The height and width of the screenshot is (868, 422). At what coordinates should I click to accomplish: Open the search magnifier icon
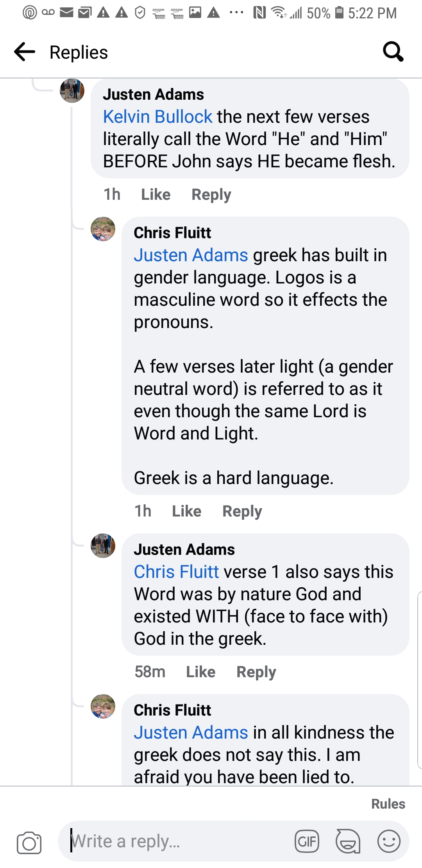(393, 52)
